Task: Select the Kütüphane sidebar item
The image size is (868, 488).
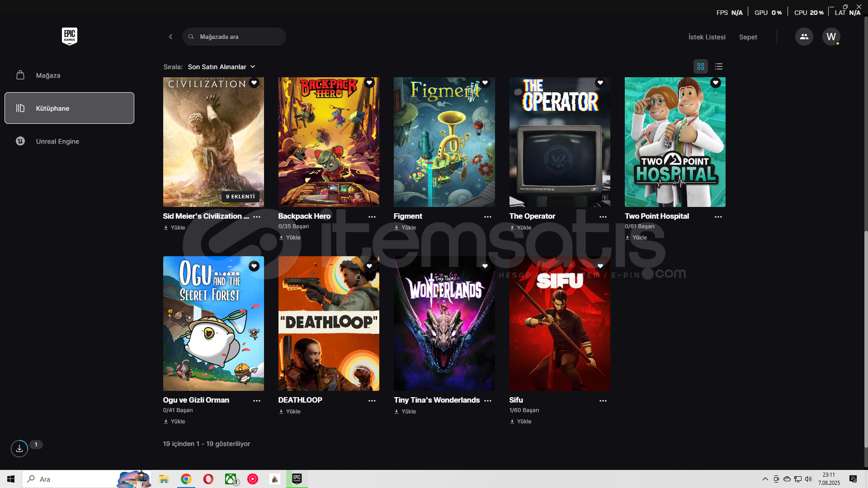Action: click(69, 108)
